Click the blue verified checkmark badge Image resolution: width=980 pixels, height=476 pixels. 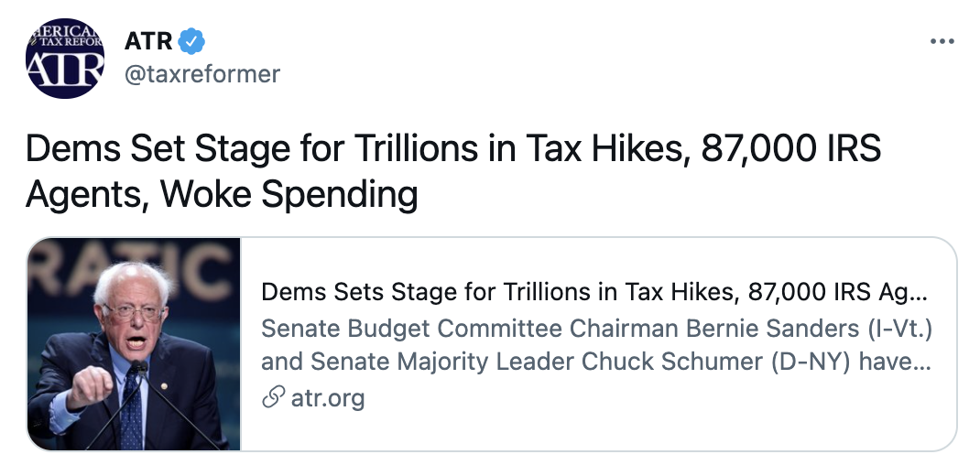[x=191, y=42]
